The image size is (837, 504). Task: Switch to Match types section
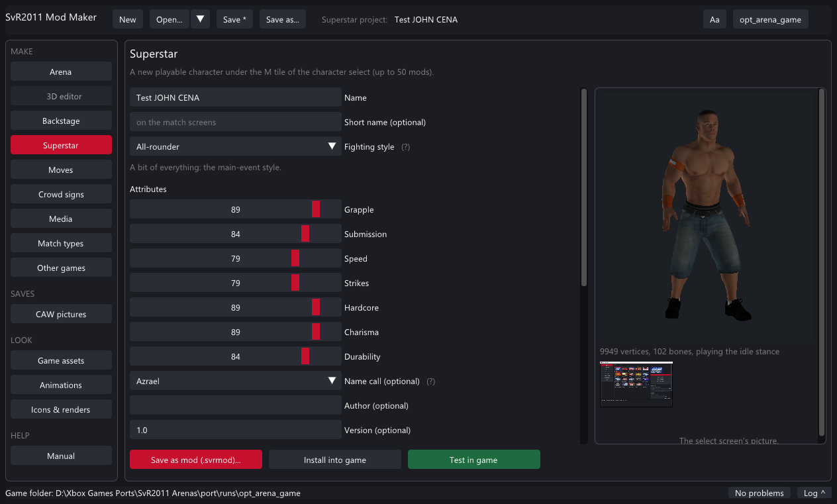point(61,243)
